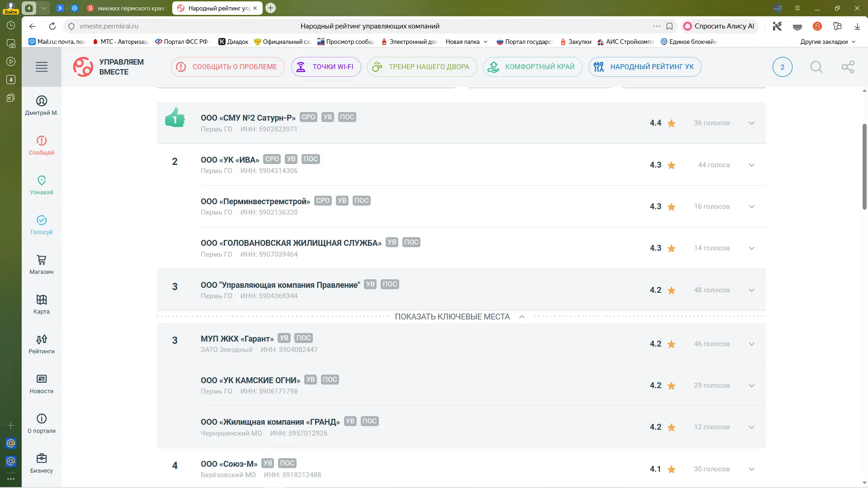
Task: Click 'Берёзовский МО' location text
Action: click(x=228, y=475)
